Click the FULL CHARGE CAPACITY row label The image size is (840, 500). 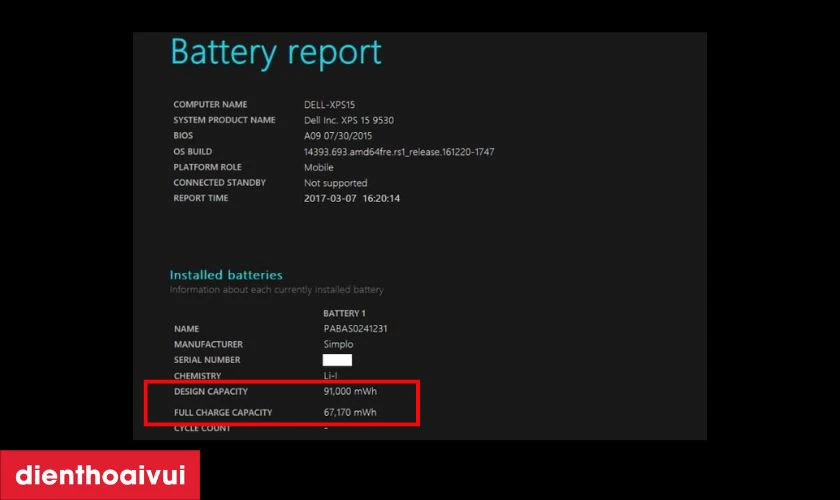tap(223, 413)
